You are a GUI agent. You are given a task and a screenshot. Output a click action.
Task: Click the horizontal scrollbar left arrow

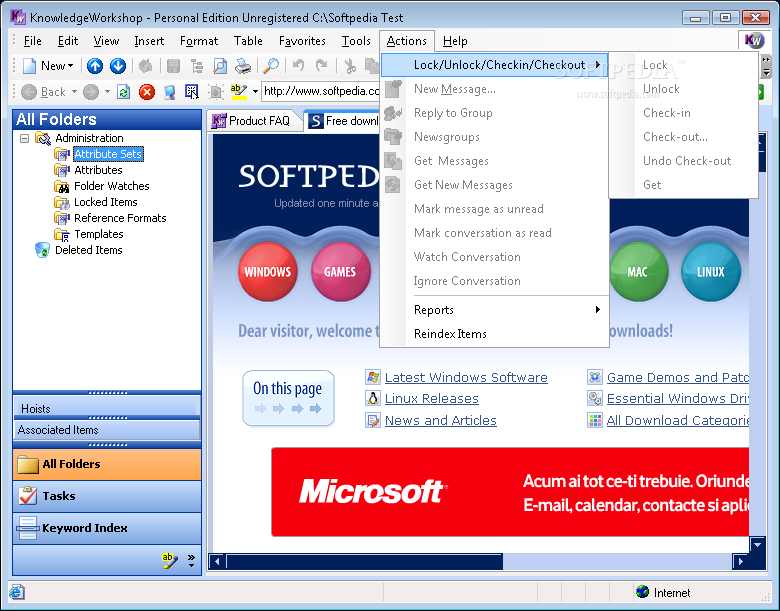click(217, 561)
